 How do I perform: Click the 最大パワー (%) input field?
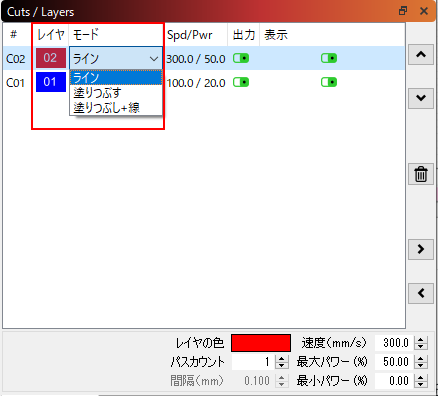coord(394,362)
